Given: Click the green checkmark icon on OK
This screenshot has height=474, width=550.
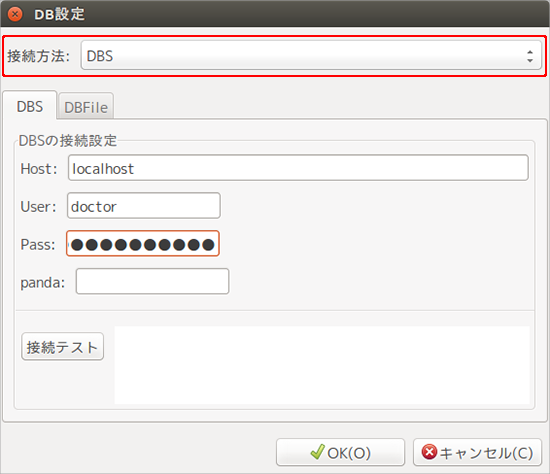Looking at the screenshot, I should (x=317, y=452).
